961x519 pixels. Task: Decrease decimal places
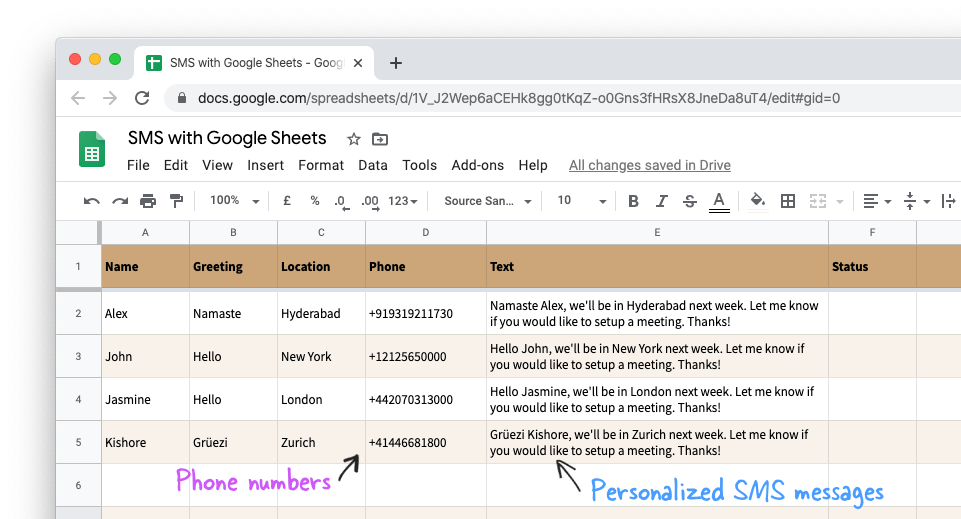342,202
